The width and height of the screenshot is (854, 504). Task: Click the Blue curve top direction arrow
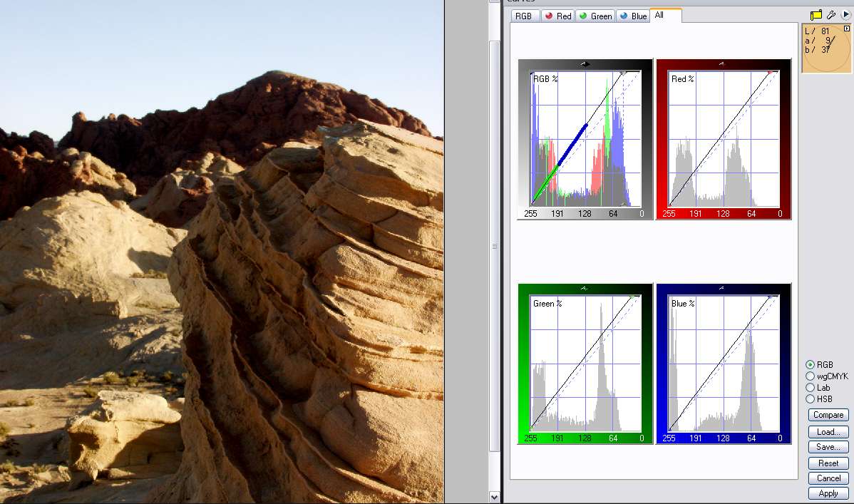point(721,288)
